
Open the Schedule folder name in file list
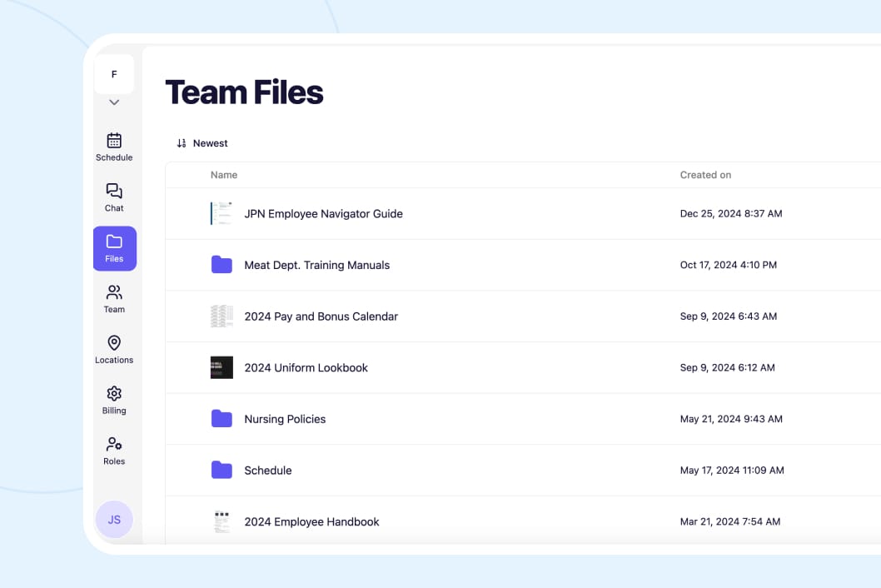(268, 471)
